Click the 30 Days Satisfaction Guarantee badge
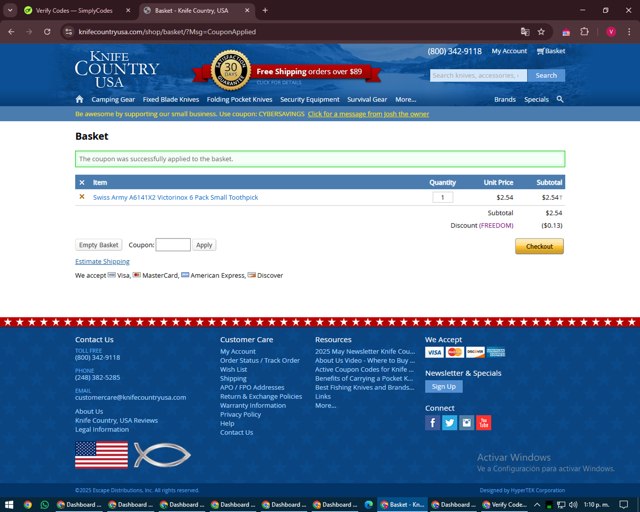 (x=231, y=70)
